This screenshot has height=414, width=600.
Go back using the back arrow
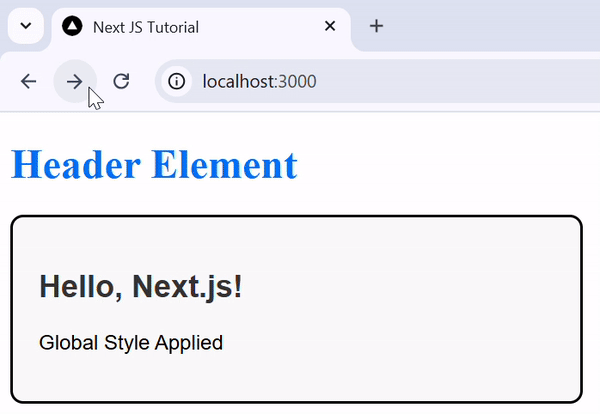pos(28,81)
